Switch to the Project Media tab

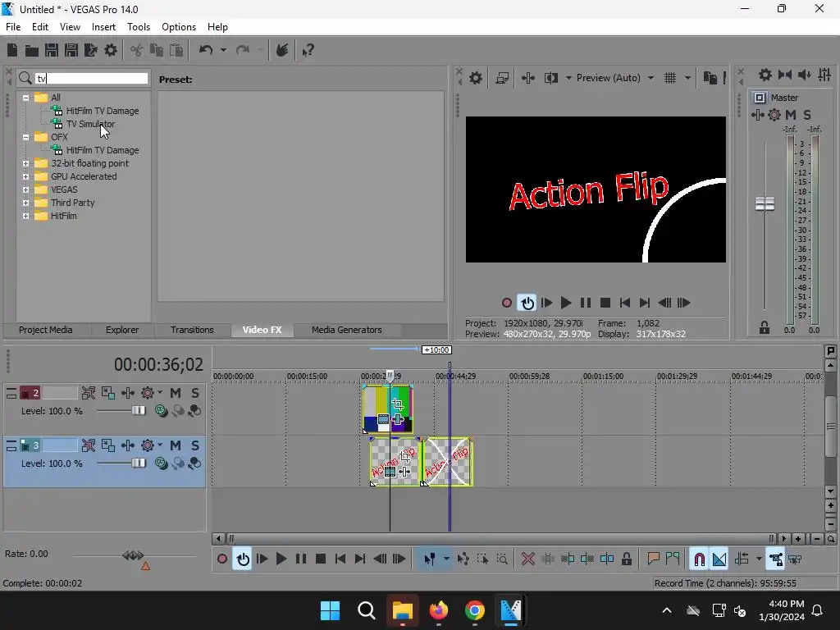point(46,330)
